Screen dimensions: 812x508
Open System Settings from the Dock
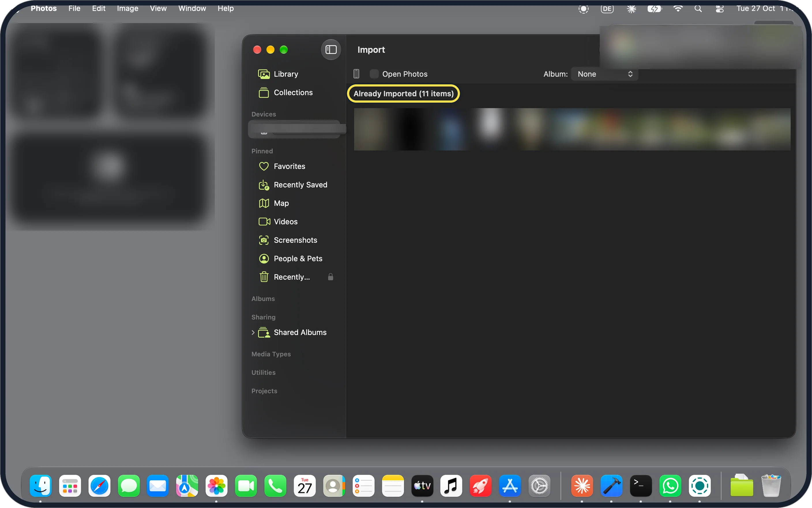pos(539,486)
